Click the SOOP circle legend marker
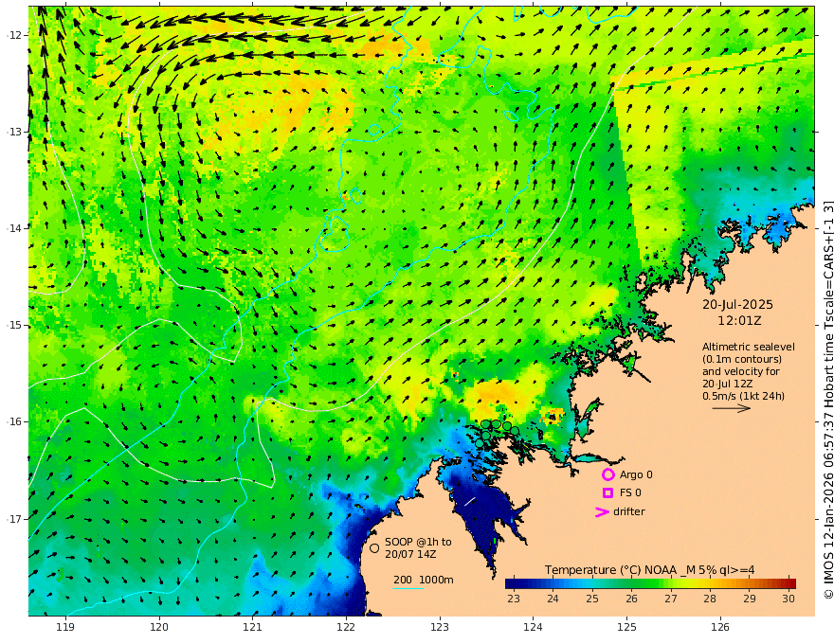The image size is (834, 644). 374,547
